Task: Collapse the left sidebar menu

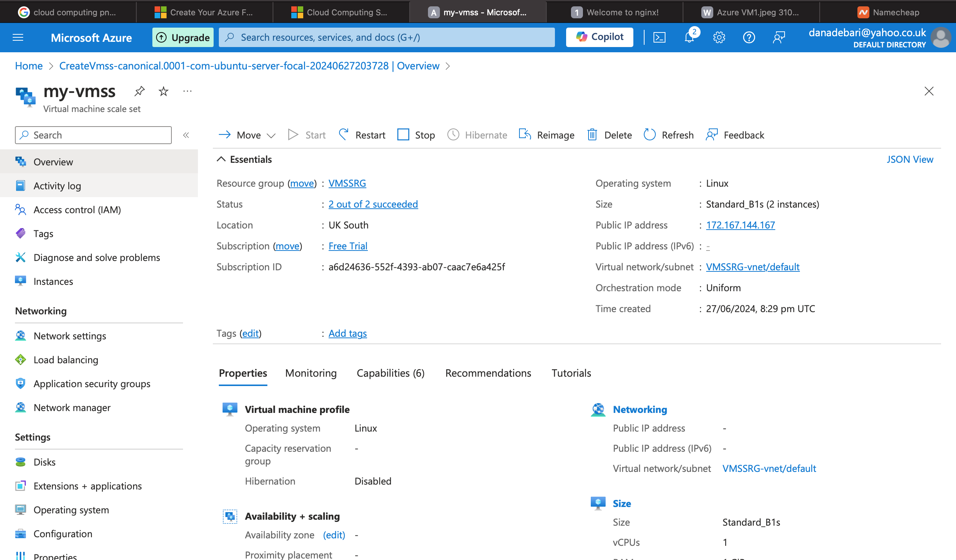Action: pyautogui.click(x=186, y=136)
